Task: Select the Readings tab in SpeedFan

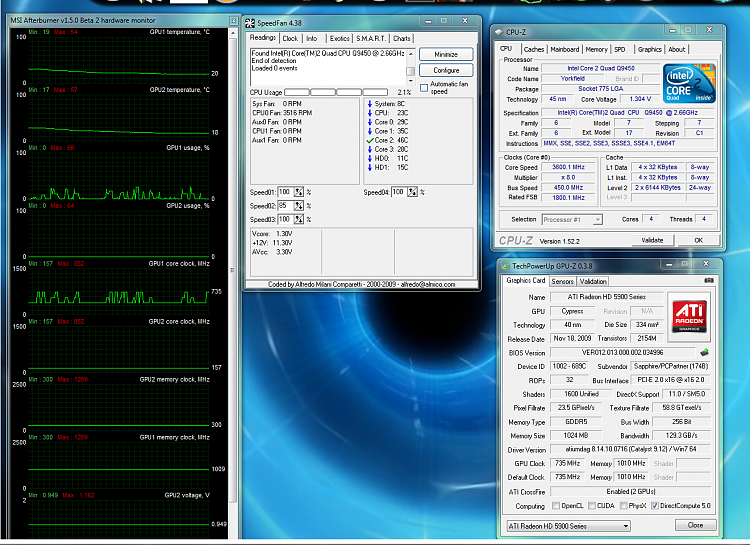Action: tap(263, 37)
